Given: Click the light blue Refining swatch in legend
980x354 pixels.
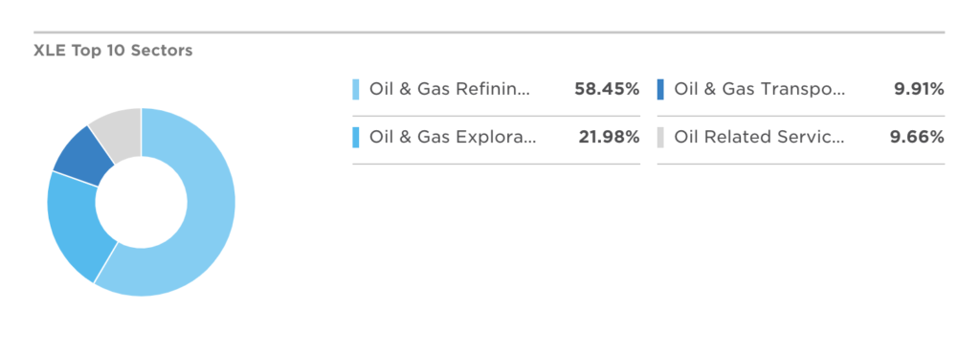Looking at the screenshot, I should [x=356, y=89].
